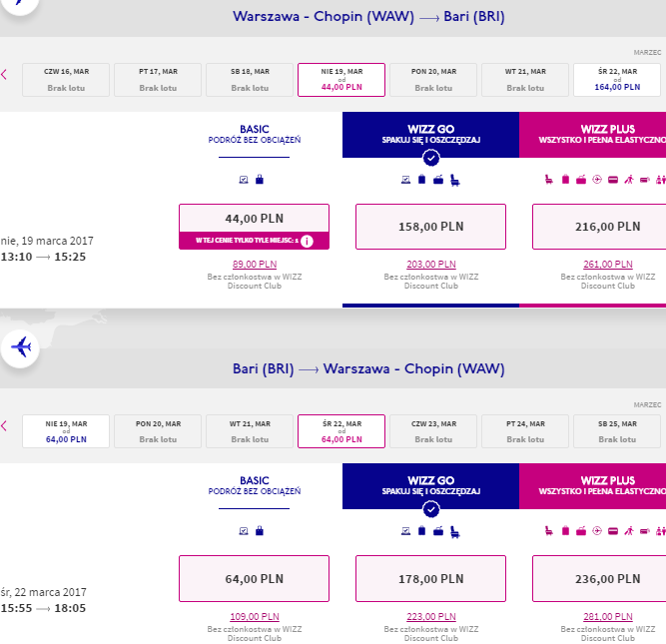The height and width of the screenshot is (644, 666).
Task: Click return BASIC online check-in icon
Action: [x=244, y=531]
